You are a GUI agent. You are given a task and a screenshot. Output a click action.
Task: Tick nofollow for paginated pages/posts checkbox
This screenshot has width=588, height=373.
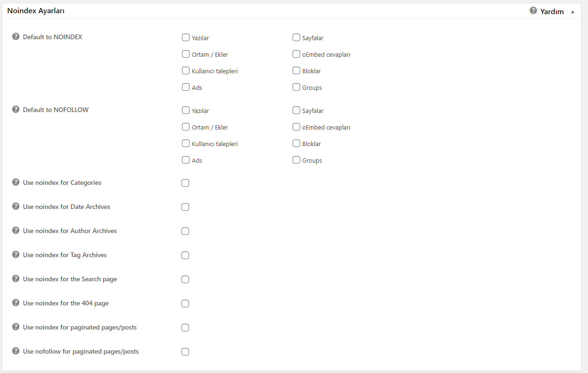[x=185, y=352]
